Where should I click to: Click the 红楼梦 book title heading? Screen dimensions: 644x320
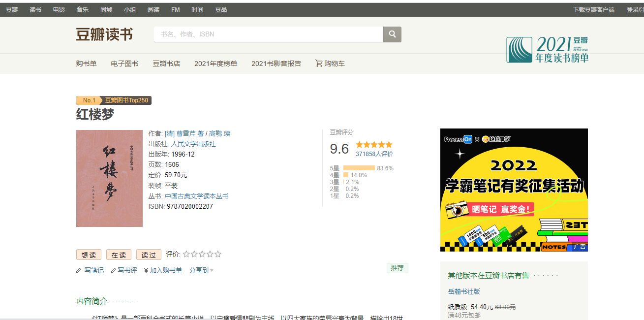click(x=95, y=115)
